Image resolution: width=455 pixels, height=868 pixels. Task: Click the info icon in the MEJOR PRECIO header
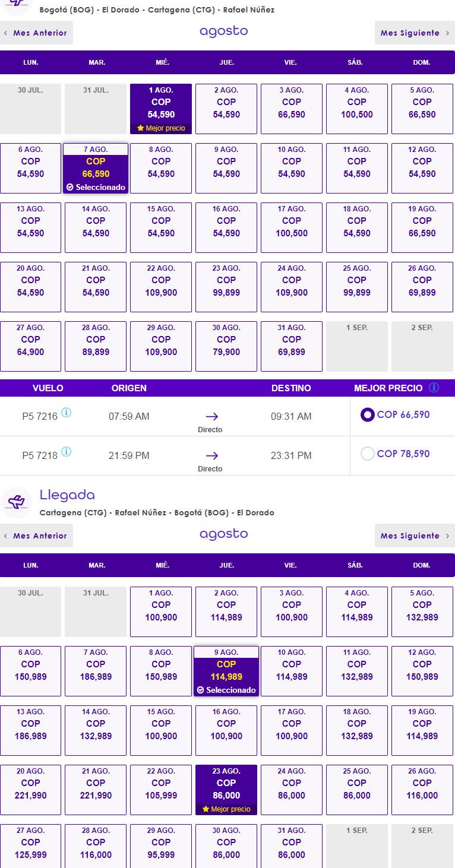click(434, 388)
